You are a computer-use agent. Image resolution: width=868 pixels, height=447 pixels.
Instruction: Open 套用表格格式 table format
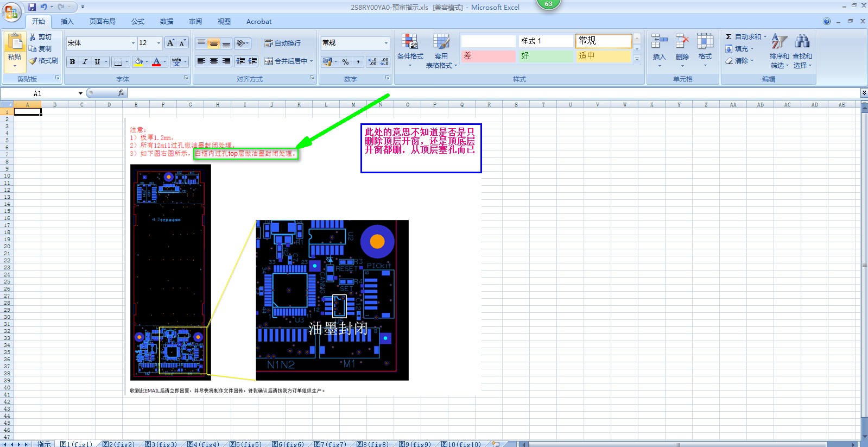pos(441,51)
